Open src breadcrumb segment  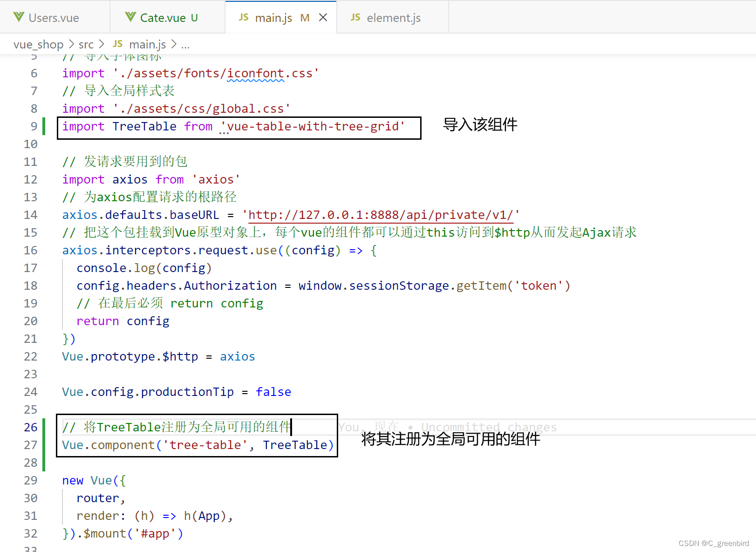(x=86, y=44)
